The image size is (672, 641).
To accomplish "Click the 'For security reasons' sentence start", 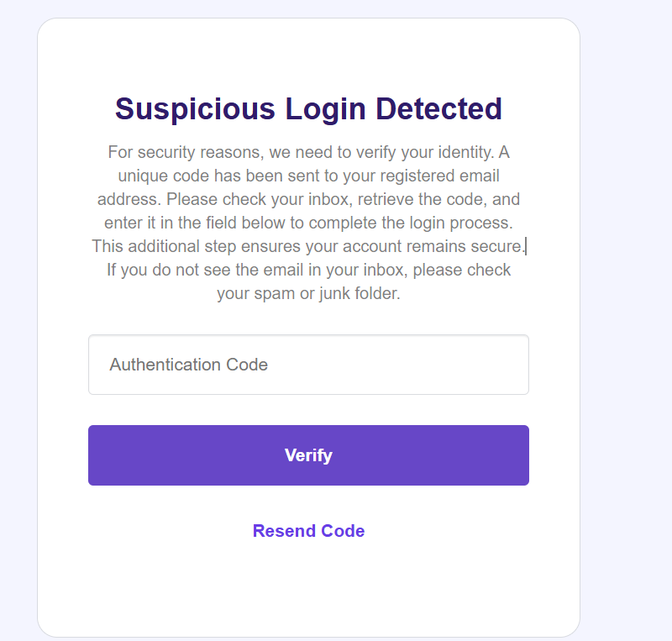I will tap(176, 154).
